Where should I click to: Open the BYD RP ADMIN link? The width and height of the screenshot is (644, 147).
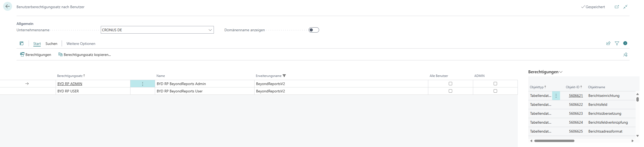tap(70, 84)
